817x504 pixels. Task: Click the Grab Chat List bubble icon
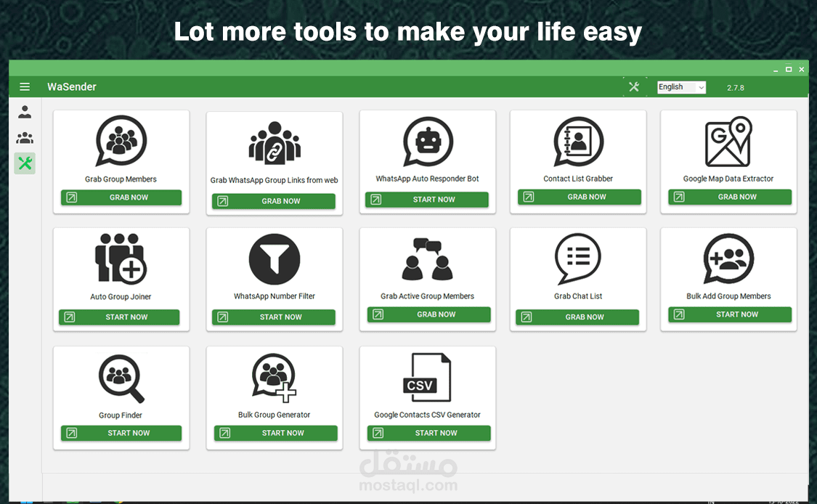click(578, 259)
